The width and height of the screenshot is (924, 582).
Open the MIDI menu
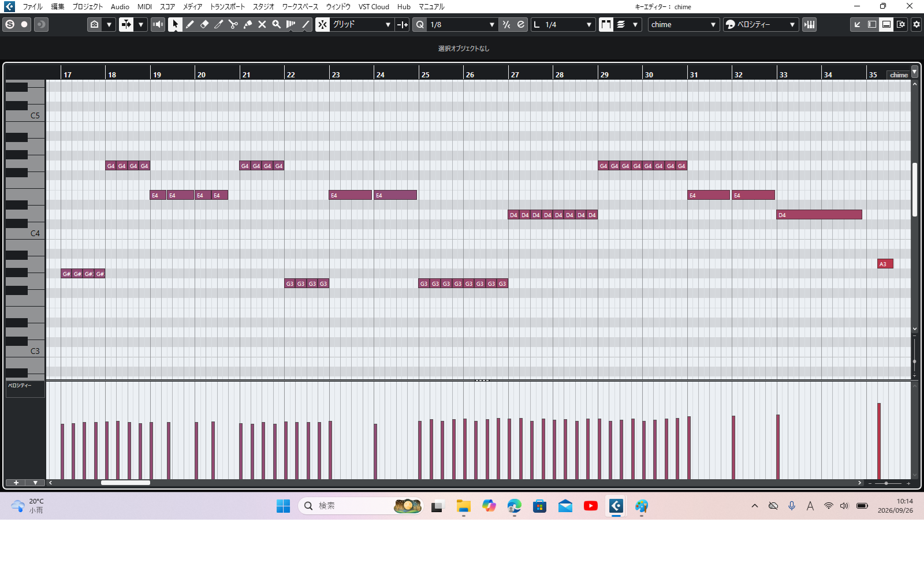[x=144, y=7]
